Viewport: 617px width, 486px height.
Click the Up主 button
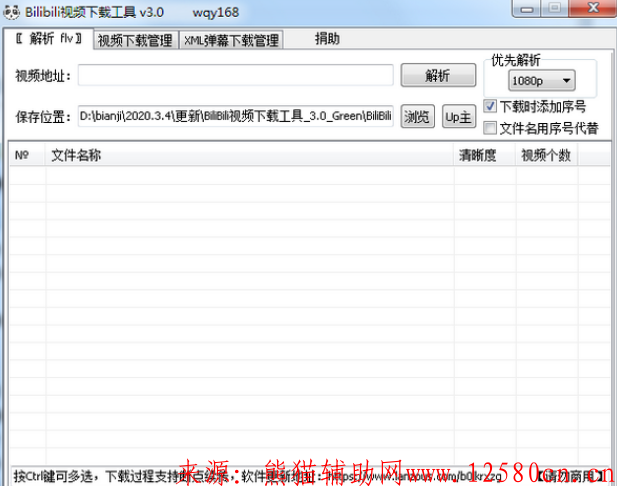(x=458, y=117)
